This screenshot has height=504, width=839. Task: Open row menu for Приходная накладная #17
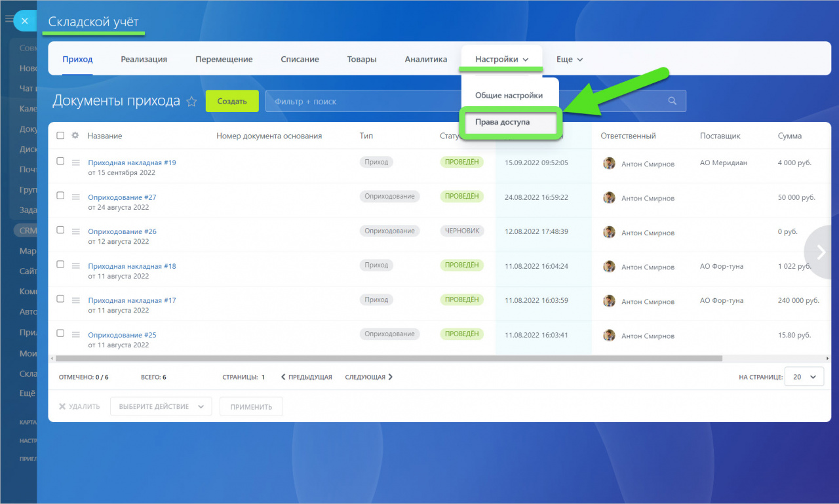76,300
